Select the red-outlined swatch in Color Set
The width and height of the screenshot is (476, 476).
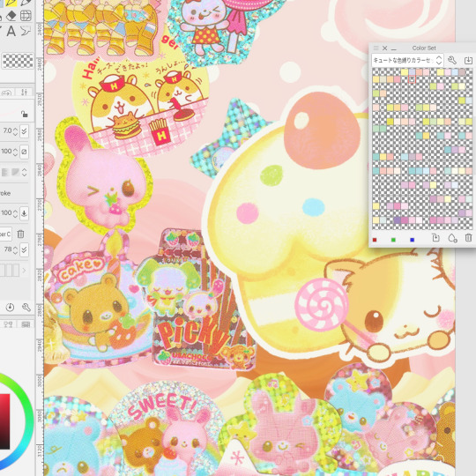coord(412,79)
